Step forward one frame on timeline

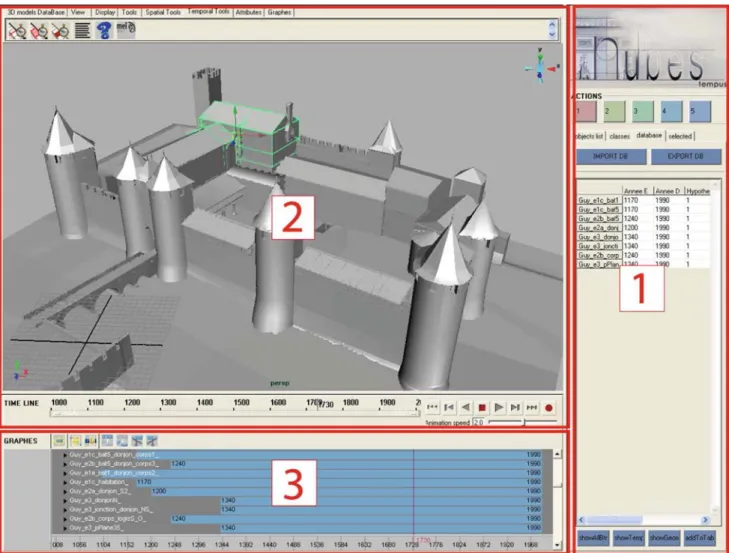point(515,407)
